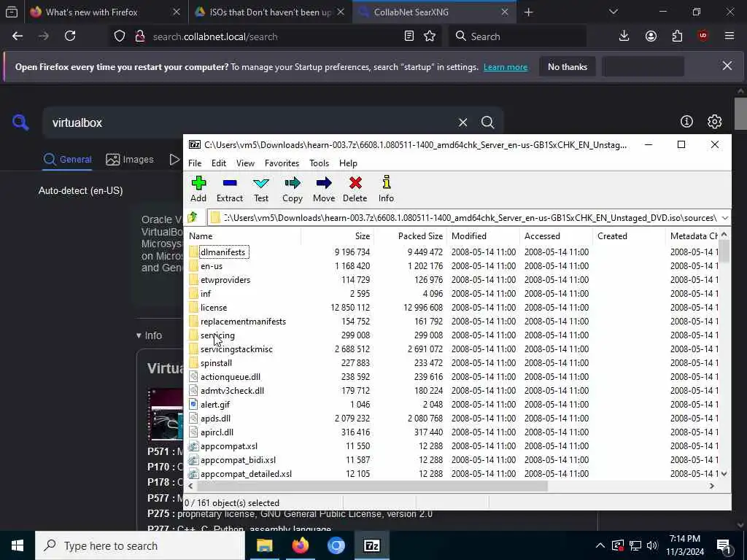Dismiss startup prompt with No thanks
The height and width of the screenshot is (560, 747).
[x=568, y=67]
